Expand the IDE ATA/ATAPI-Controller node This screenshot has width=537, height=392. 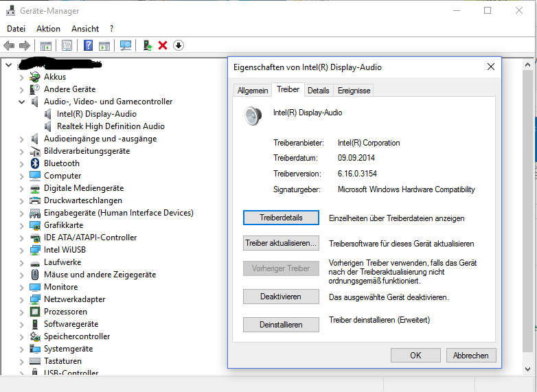coord(21,238)
